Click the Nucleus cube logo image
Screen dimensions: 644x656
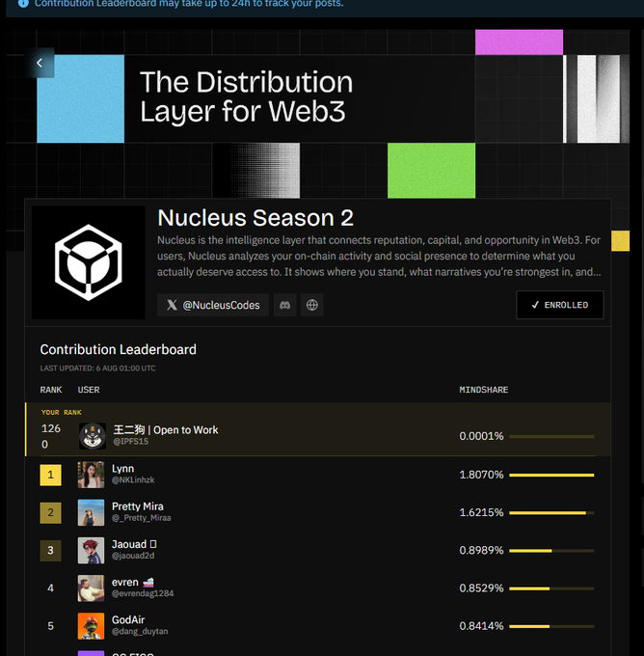89,262
